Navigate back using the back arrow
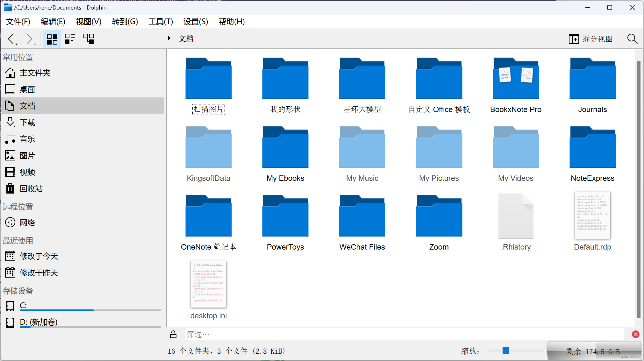 (11, 39)
